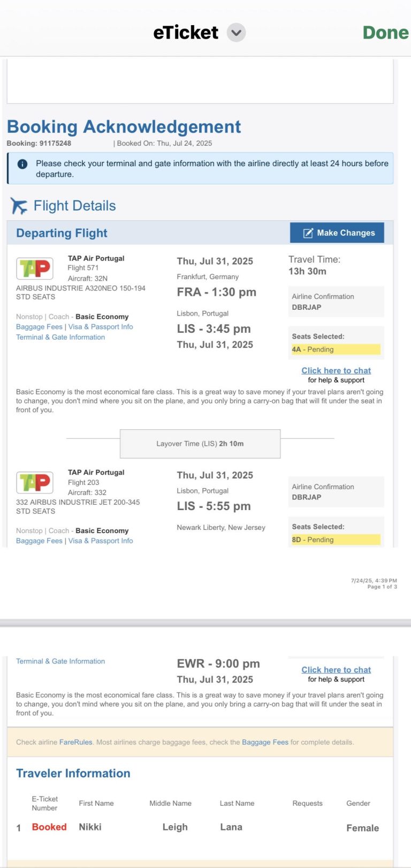Open Visa & Passport Info for Flight 203
The height and width of the screenshot is (868, 411).
[101, 541]
